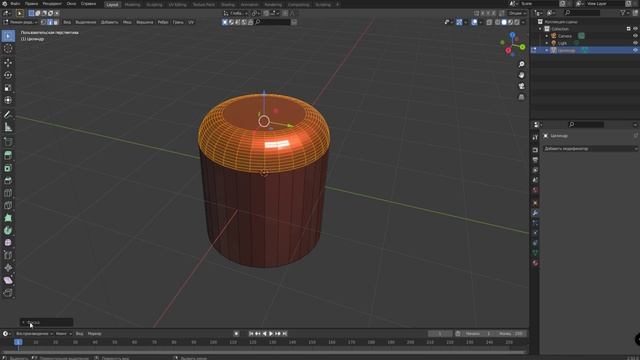Collapse the Collection tree item
Viewport: 640px width, 360px height.
pos(540,29)
